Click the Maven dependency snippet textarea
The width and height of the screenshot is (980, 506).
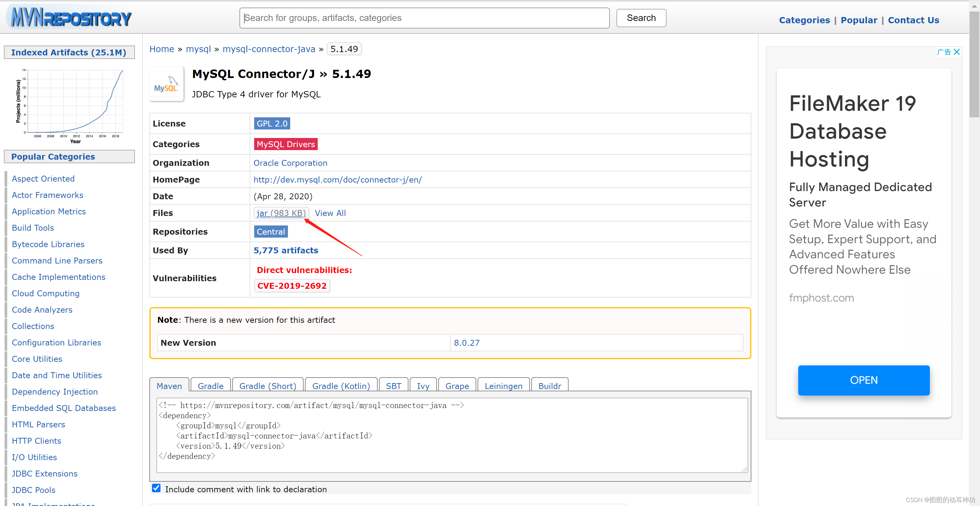[451, 435]
